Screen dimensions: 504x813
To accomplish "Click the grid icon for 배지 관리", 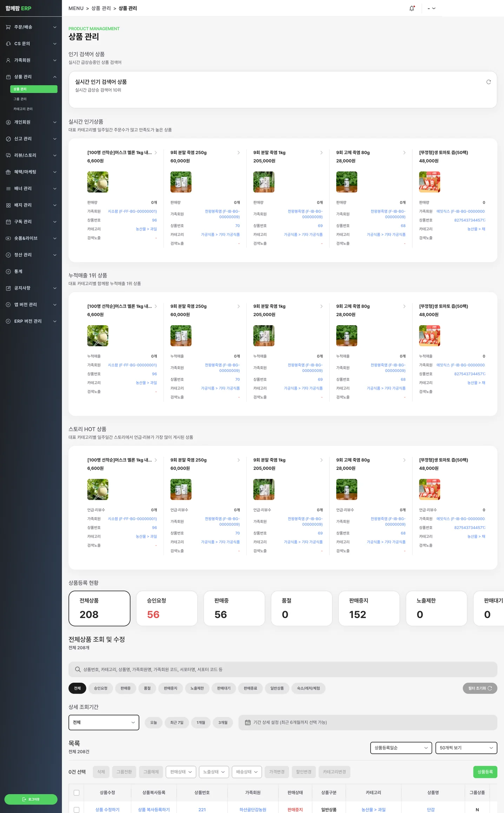I will (8, 205).
